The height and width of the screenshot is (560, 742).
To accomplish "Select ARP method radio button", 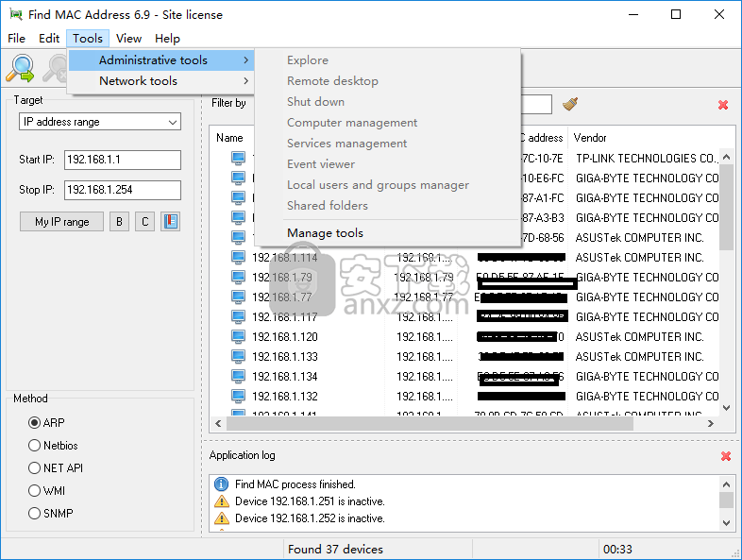I will point(34,423).
